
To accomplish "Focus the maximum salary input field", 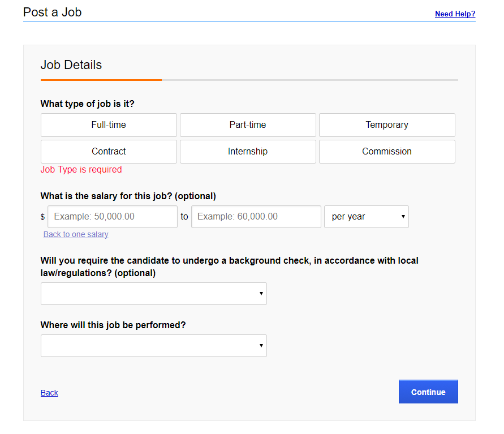I will [256, 217].
